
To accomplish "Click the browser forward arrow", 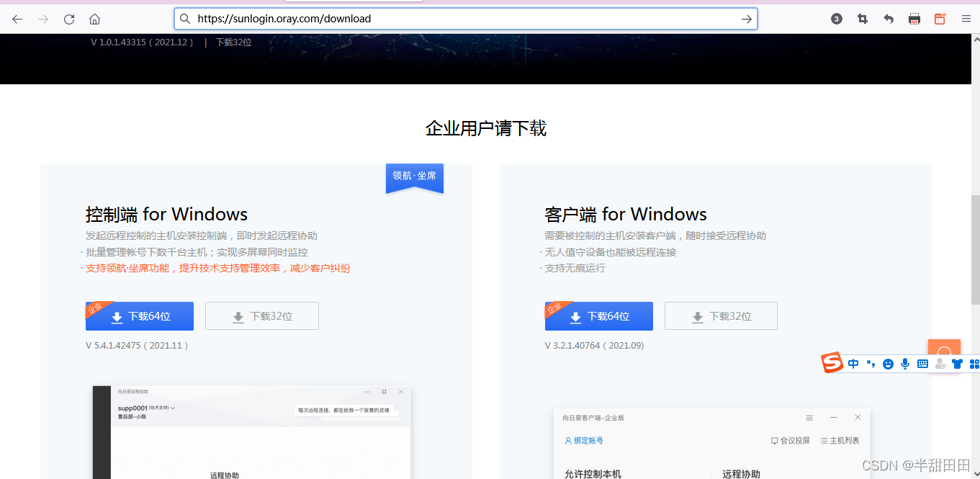I will [43, 19].
